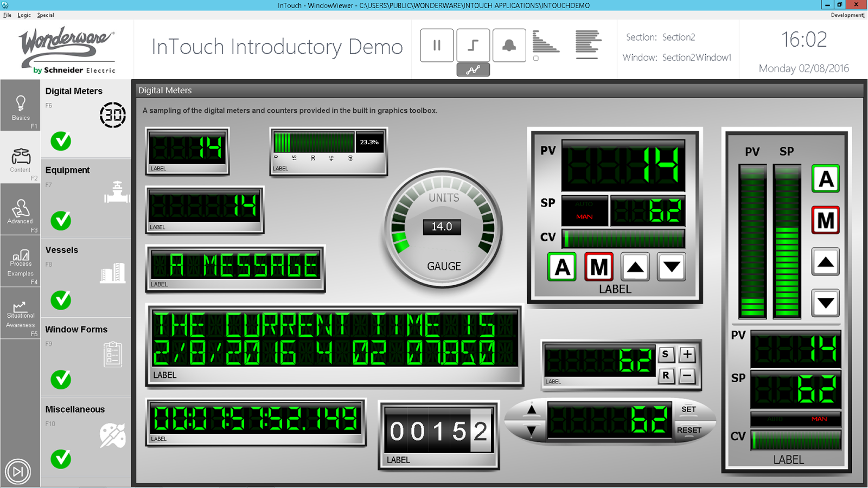Viewport: 868px width, 488px height.
Task: Click the CV bar in the PV/SP panel
Action: point(623,239)
